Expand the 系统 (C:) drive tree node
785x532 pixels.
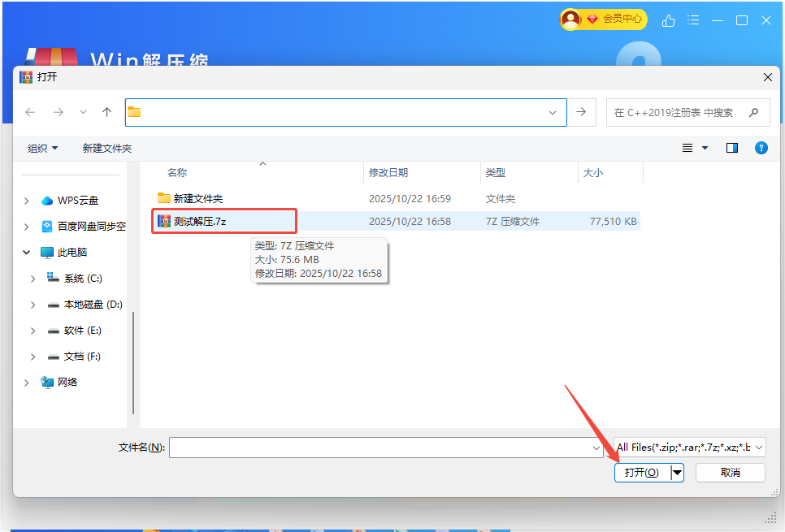pos(33,279)
